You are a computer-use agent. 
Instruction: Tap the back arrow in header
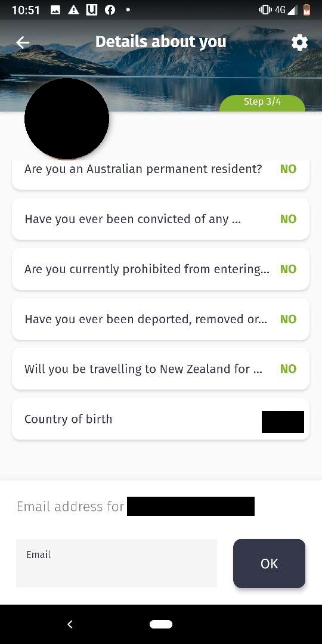coord(23,42)
